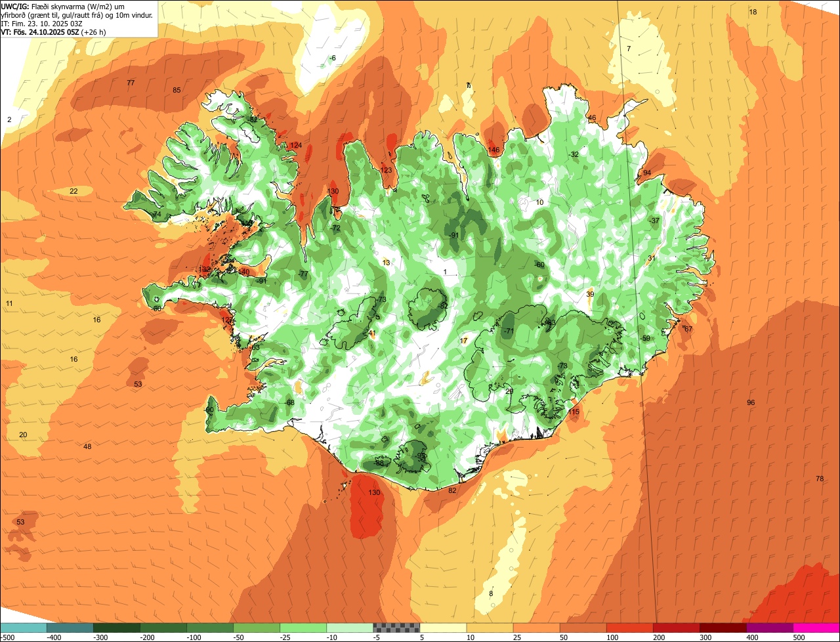840x642 pixels.
Task: Click the '-71' value on Vatnajökull
Action: tap(509, 331)
